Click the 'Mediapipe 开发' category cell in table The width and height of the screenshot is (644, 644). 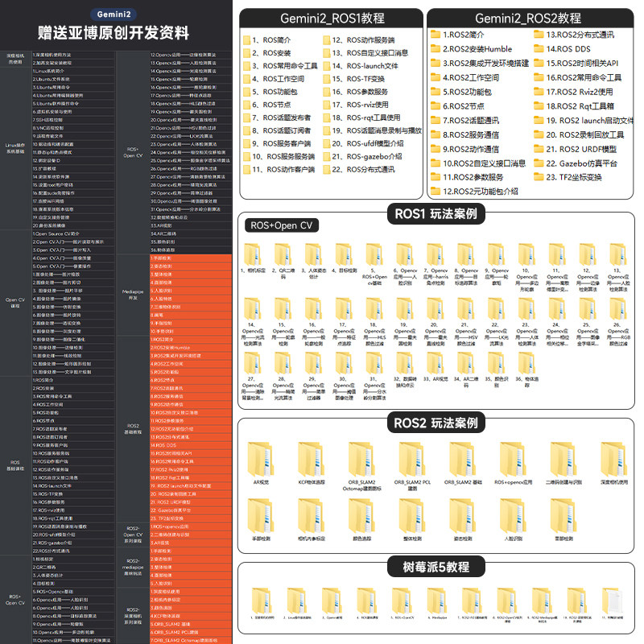(133, 295)
